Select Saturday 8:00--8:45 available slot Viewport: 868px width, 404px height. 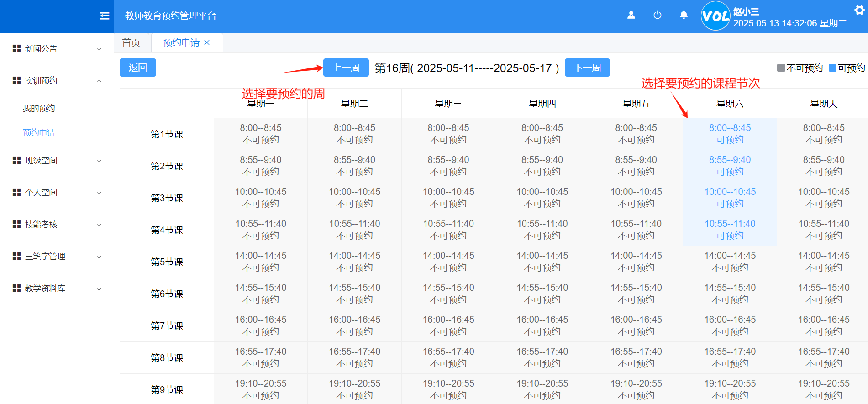(730, 134)
